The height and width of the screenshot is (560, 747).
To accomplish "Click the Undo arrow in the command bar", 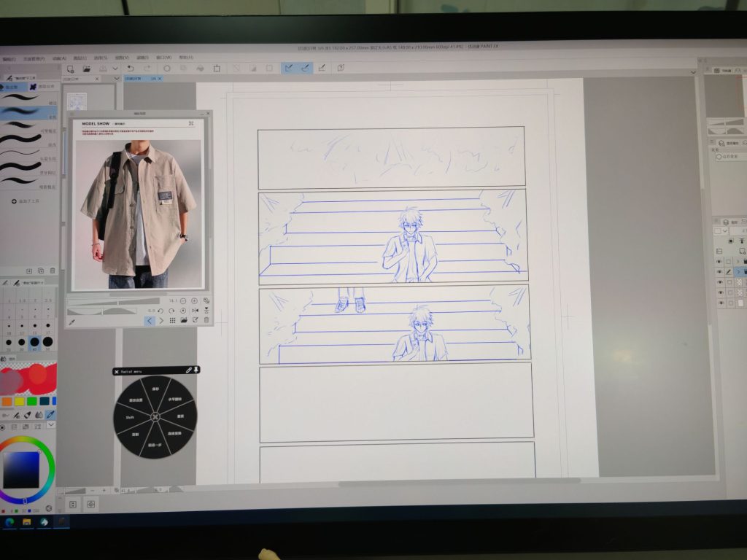I will 130,69.
